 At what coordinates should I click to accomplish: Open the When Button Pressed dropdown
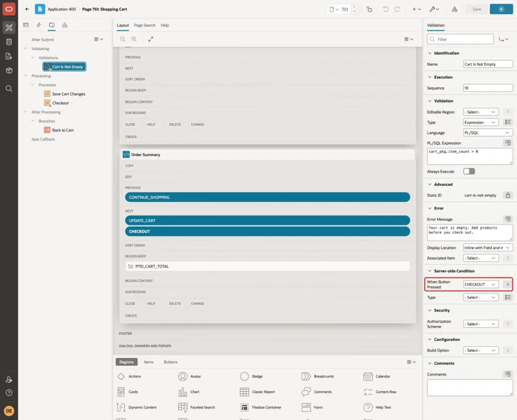(481, 284)
